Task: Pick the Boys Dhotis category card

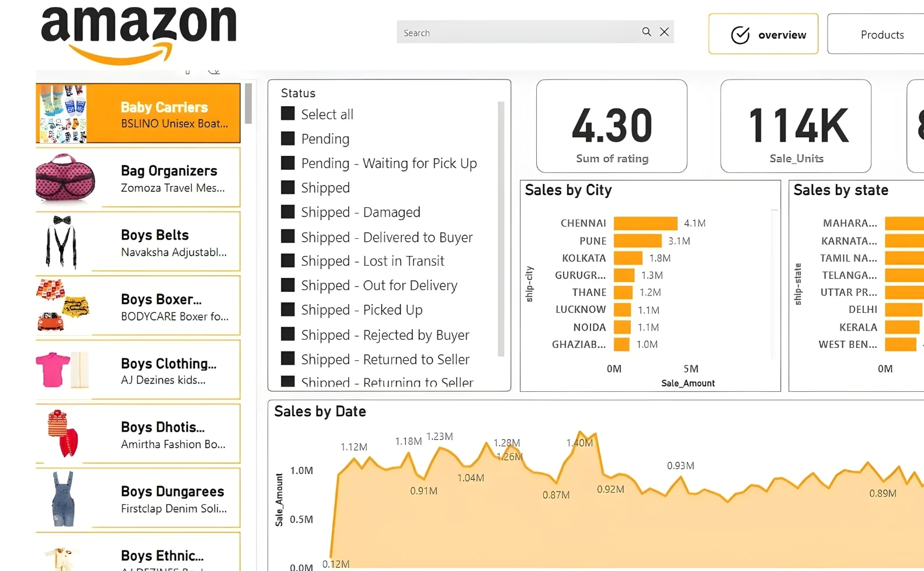Action: coord(138,434)
